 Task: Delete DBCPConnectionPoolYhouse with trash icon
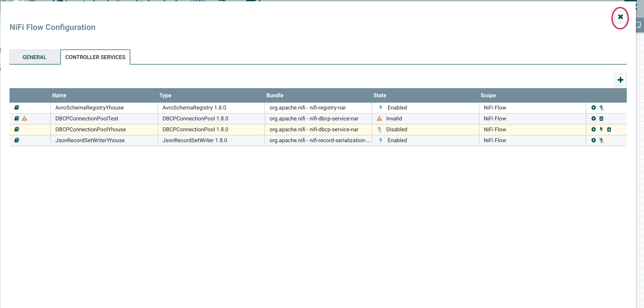click(x=609, y=129)
